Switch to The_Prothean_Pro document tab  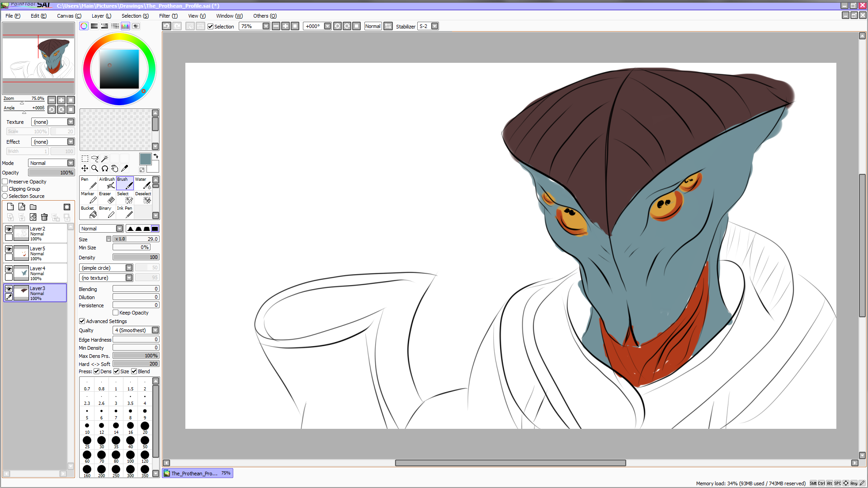coord(198,474)
